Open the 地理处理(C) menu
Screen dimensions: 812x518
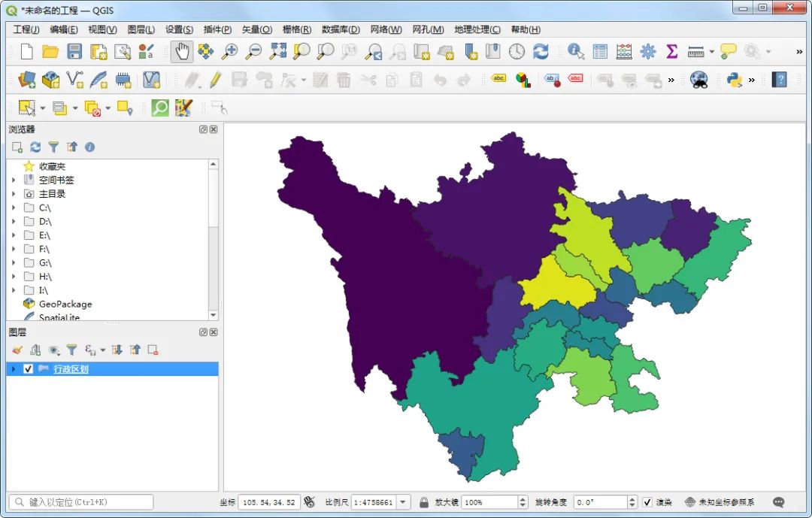(477, 29)
